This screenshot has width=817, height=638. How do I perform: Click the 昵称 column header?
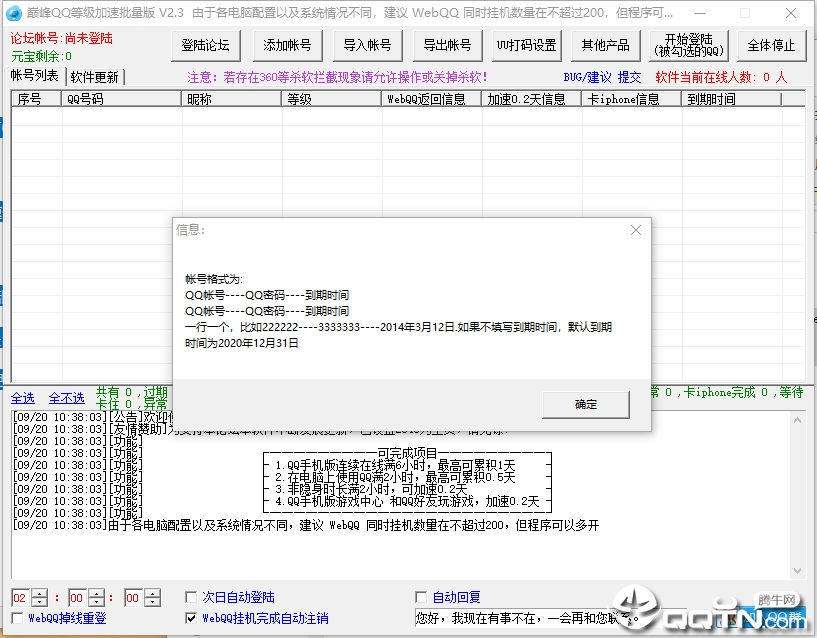point(231,99)
